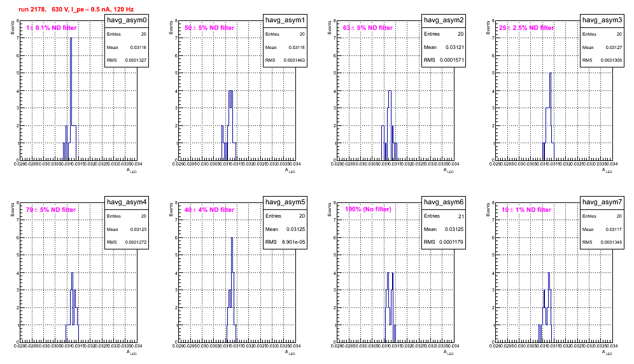Click RMS 0.0001463 in havg_asym1 stats

(285, 60)
